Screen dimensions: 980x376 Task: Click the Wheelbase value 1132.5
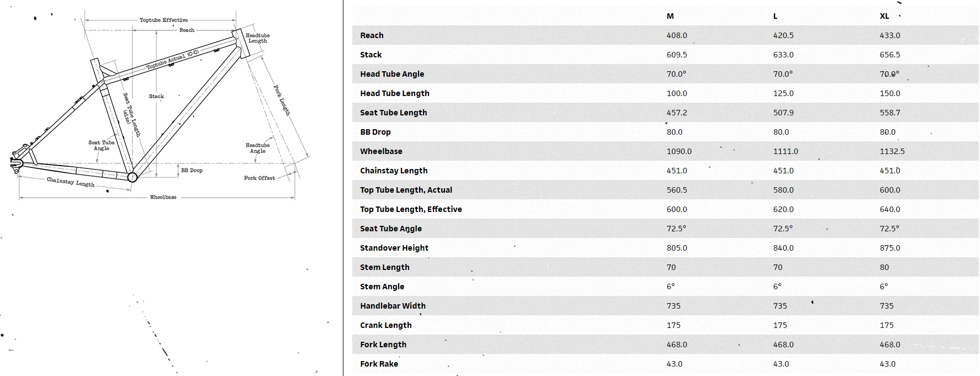892,151
